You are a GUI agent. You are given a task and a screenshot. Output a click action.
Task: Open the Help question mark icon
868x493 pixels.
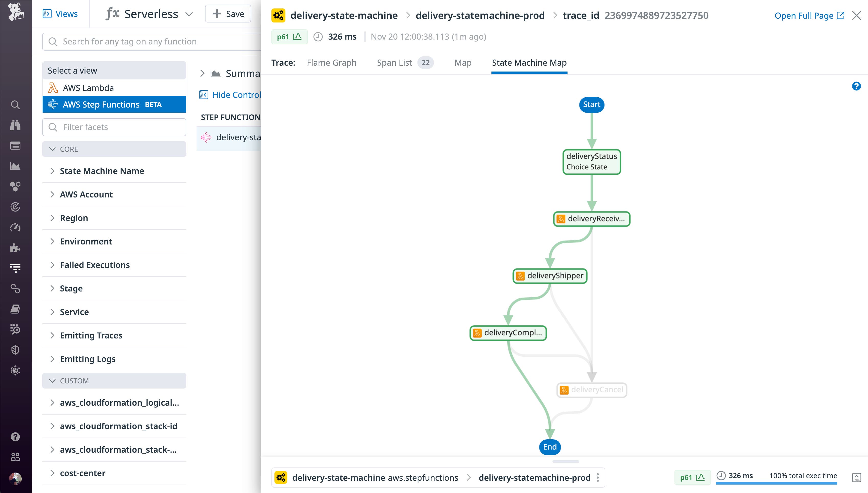[15, 437]
